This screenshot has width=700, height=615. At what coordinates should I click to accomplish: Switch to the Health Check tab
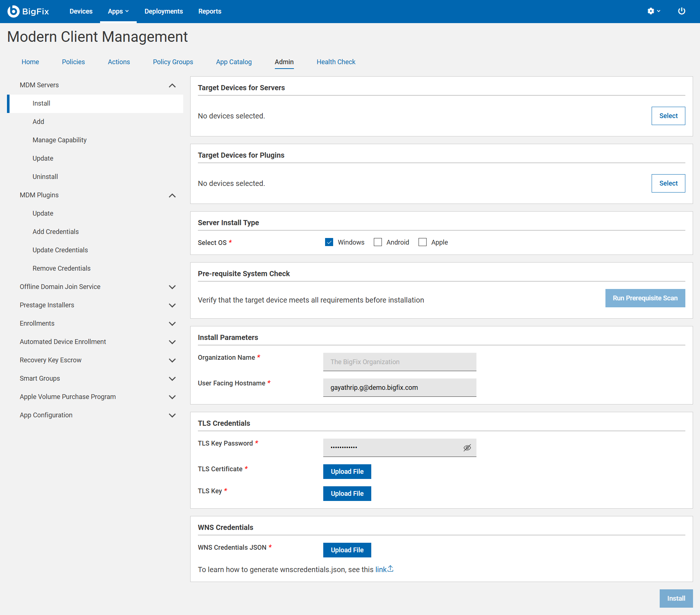336,62
